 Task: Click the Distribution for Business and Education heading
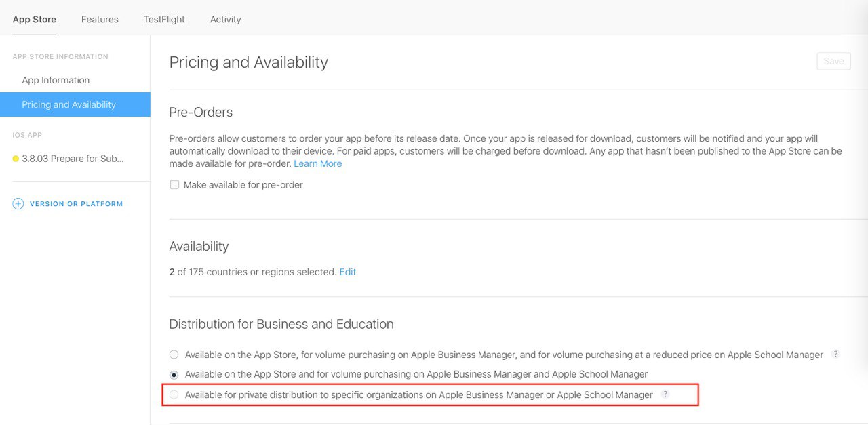click(281, 324)
